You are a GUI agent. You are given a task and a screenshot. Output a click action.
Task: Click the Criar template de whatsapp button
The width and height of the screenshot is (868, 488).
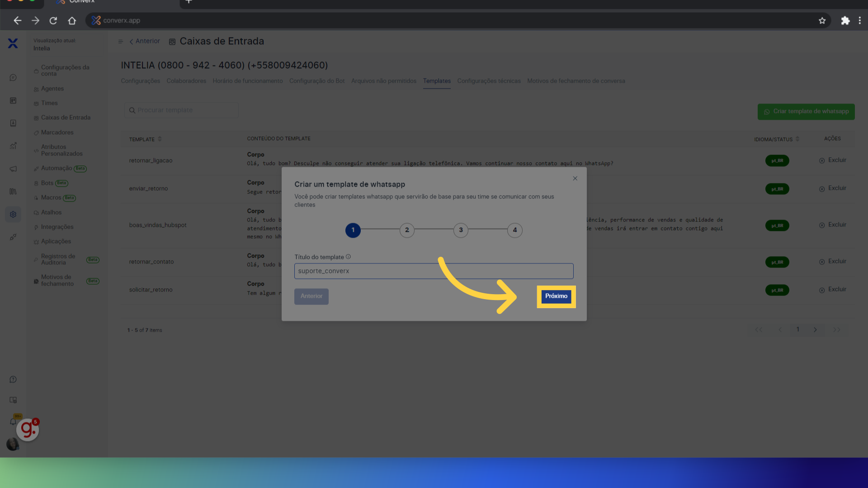[x=806, y=112]
